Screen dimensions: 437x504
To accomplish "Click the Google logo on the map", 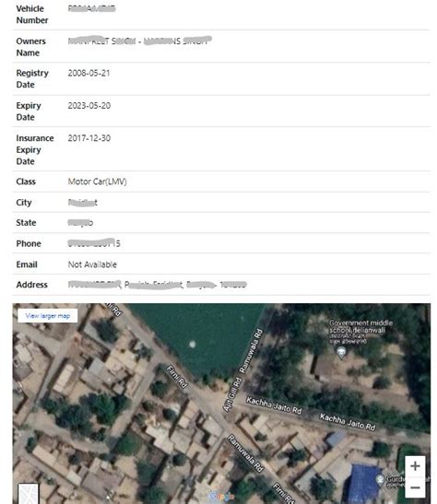I will (x=221, y=497).
